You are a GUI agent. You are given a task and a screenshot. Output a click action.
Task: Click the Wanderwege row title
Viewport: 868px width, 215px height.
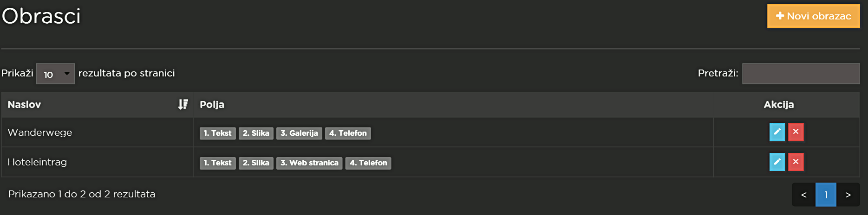(40, 133)
